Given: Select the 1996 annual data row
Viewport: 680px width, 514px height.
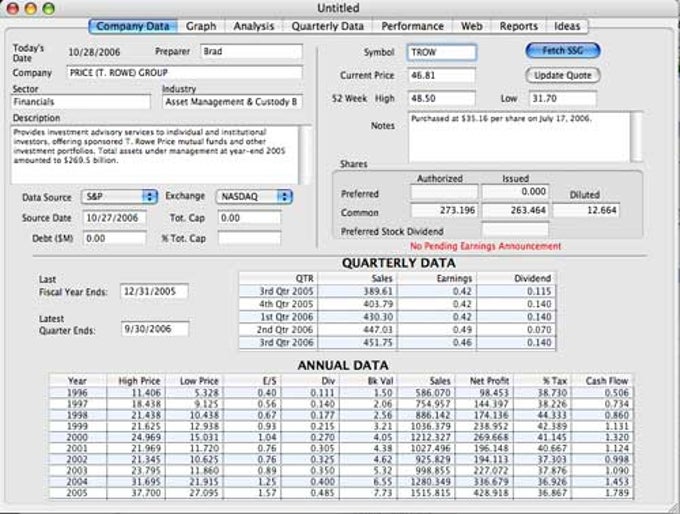Looking at the screenshot, I should coord(341,393).
